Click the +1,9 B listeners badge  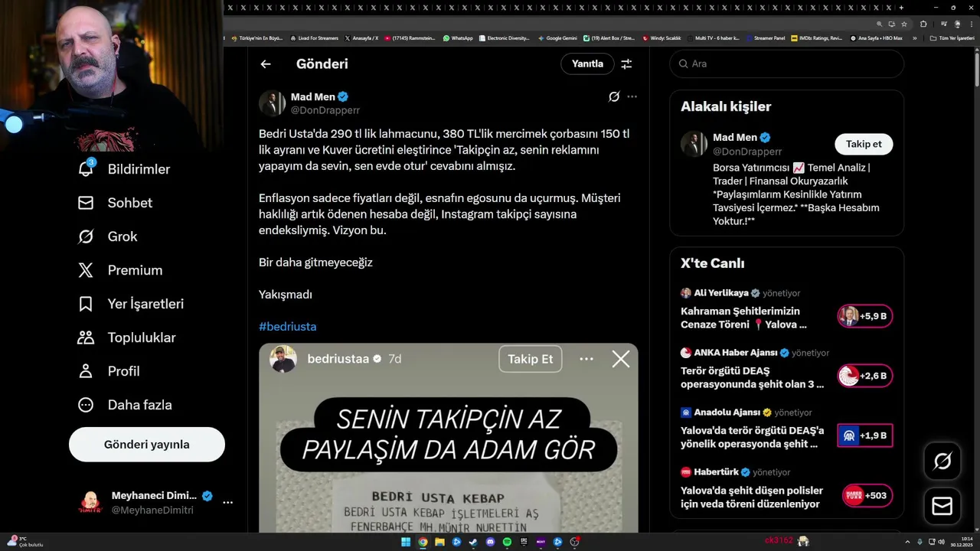pos(865,435)
